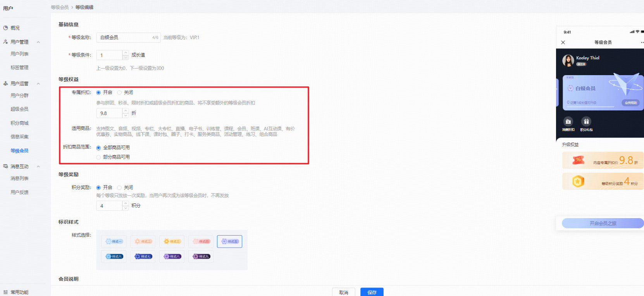Click the 概况 overview icon in sidebar
The width and height of the screenshot is (644, 296).
pyautogui.click(x=5, y=28)
